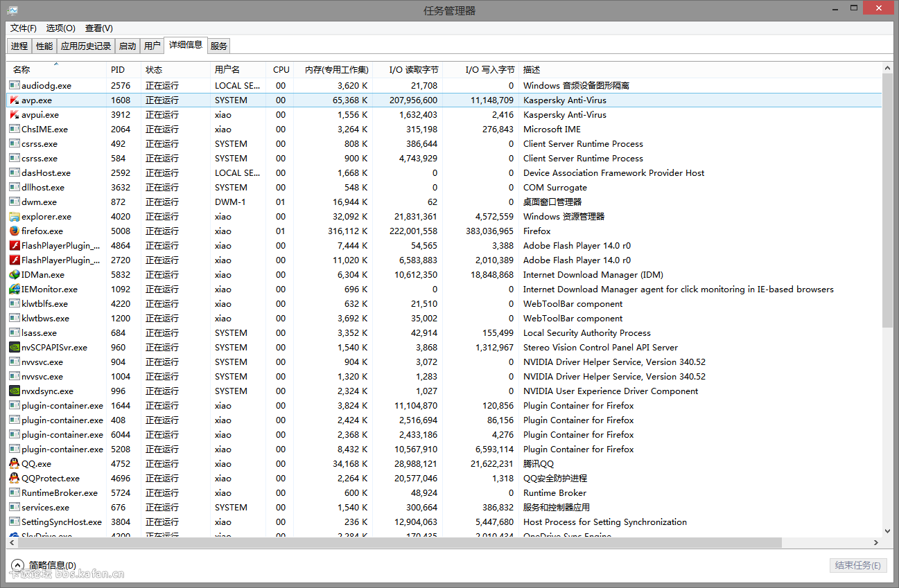
Task: Click the klwtblfs.exe process icon
Action: pos(15,303)
